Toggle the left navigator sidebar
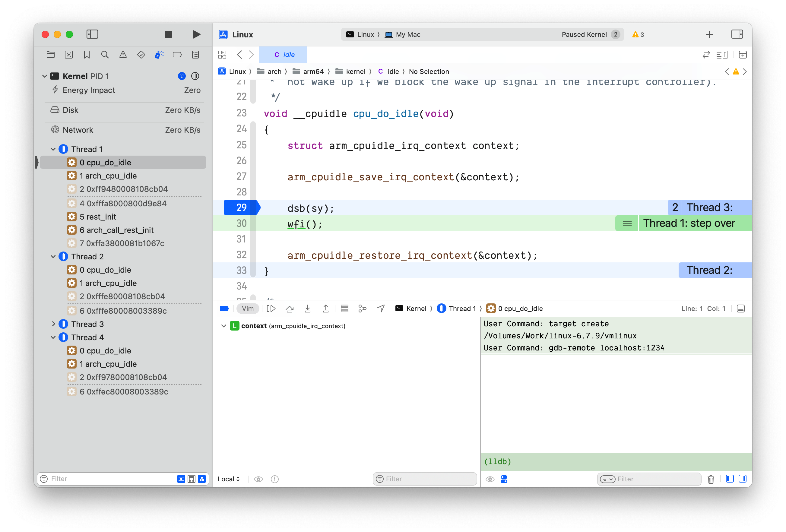The image size is (786, 532). point(92,34)
